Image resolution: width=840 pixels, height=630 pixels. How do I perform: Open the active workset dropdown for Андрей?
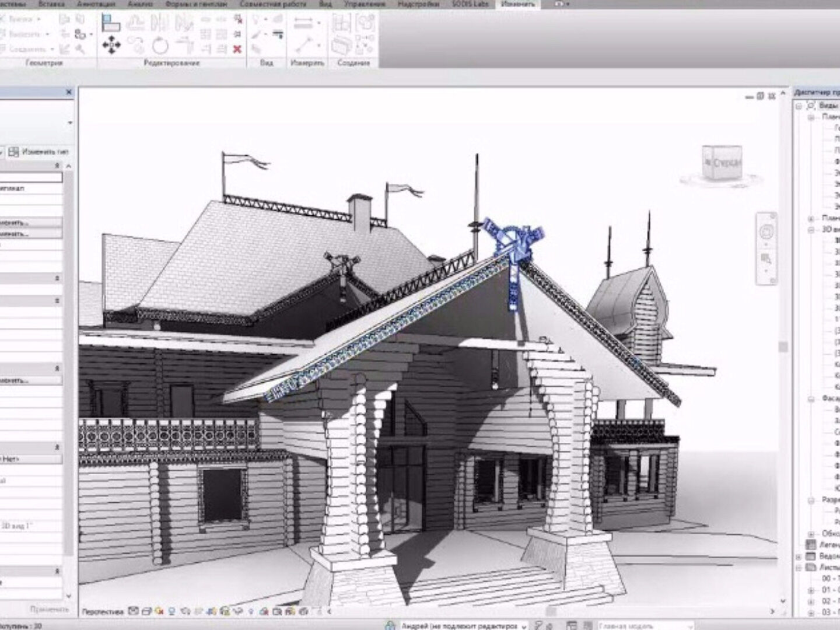click(x=523, y=625)
